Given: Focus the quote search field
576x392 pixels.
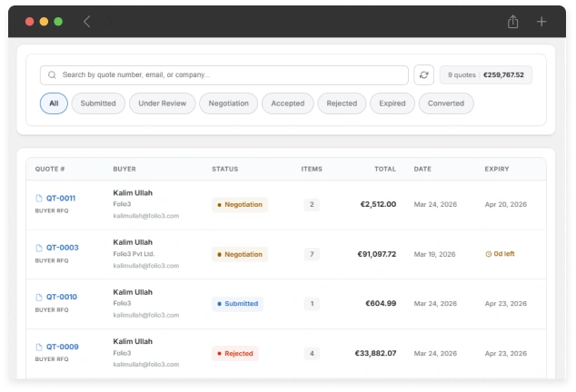Looking at the screenshot, I should [x=224, y=75].
